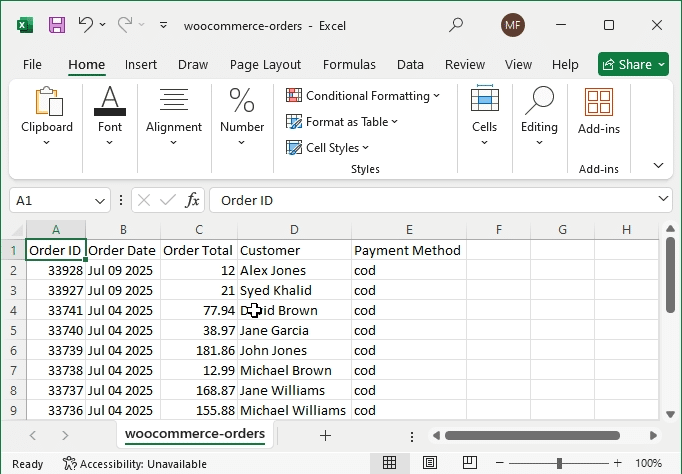Click previous sheet navigation arrow

click(33, 435)
